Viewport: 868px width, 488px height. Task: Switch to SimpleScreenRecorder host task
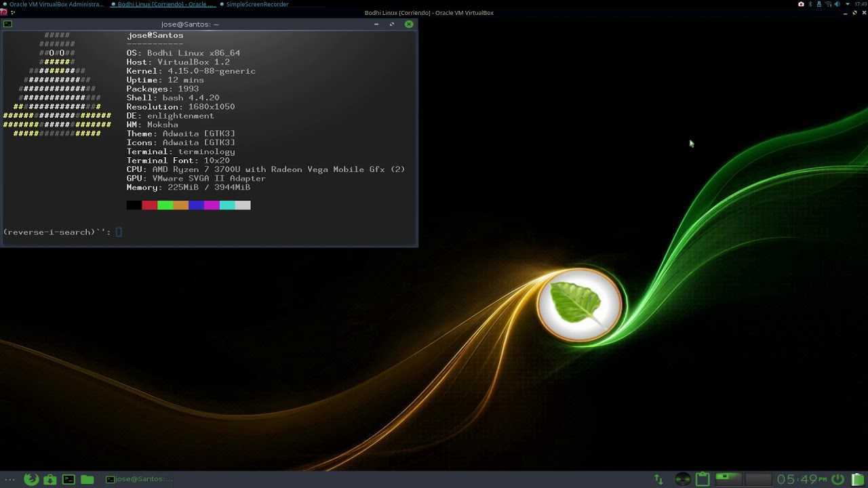254,4
